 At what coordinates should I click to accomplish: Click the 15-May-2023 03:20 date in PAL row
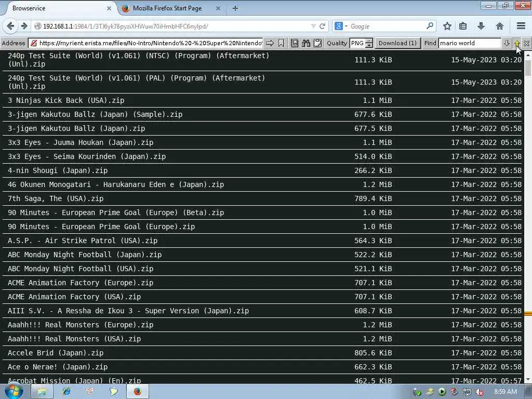(486, 82)
